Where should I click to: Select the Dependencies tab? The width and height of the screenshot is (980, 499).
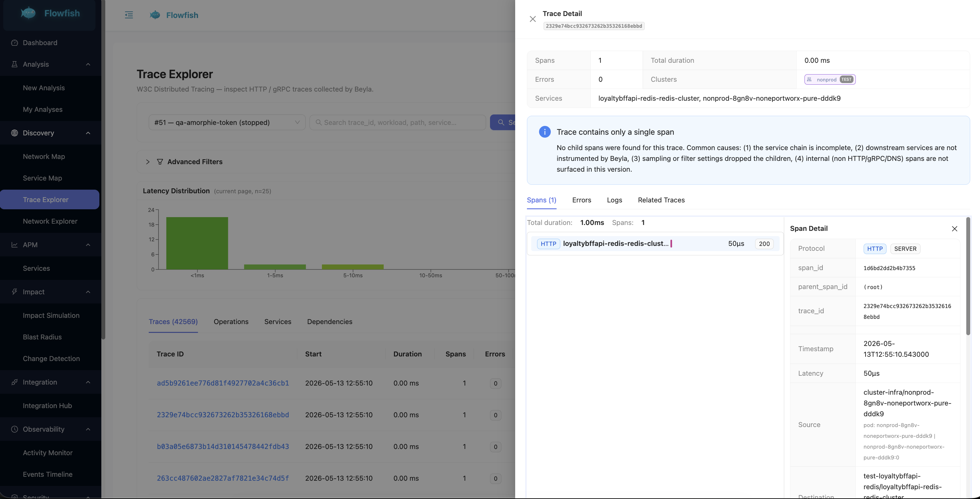pyautogui.click(x=329, y=322)
